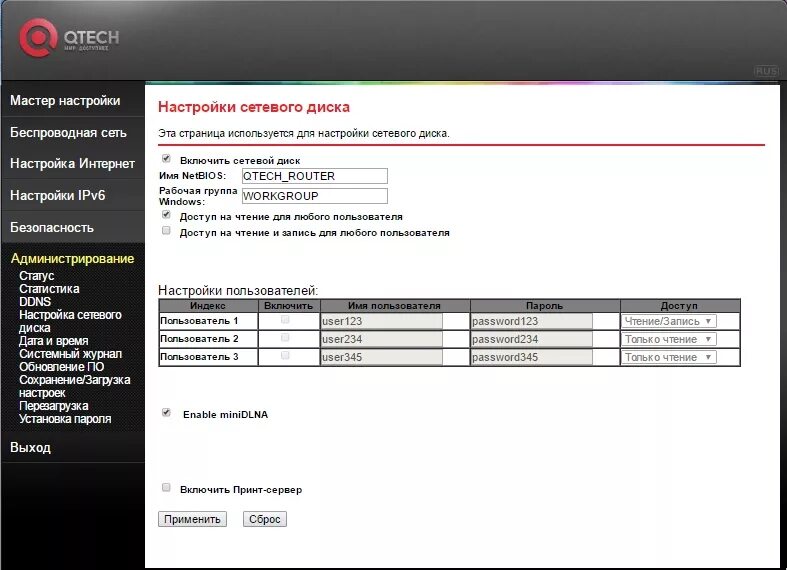Click username field user345
Screen dimensions: 787x570
coord(381,357)
